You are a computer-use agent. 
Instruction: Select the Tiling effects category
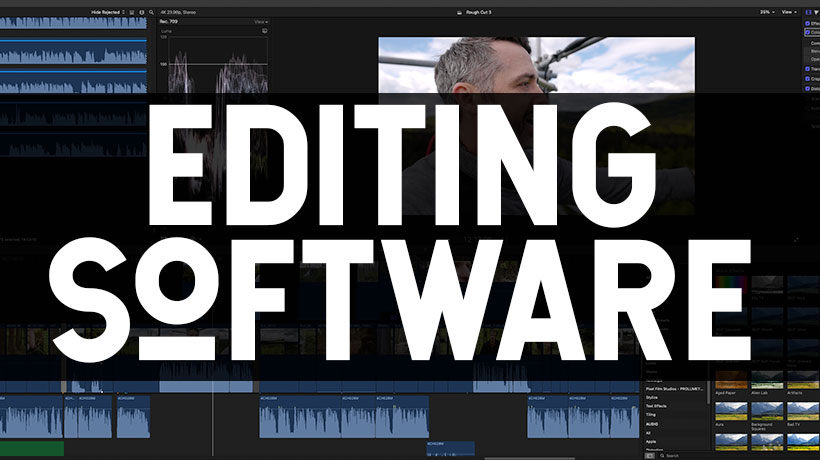point(651,415)
